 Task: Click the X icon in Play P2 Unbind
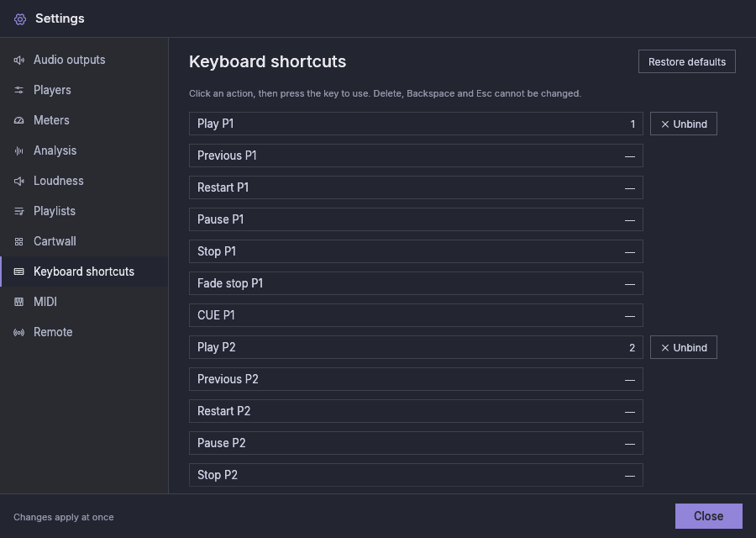pyautogui.click(x=665, y=348)
